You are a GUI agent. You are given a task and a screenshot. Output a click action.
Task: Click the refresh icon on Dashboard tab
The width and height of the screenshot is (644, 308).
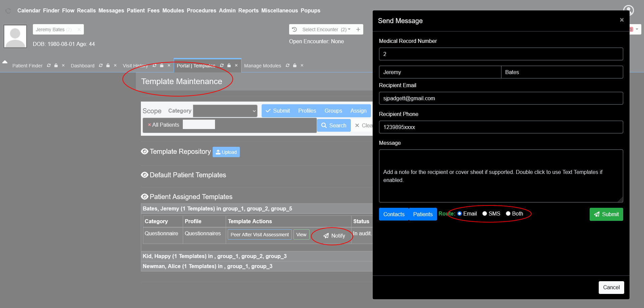pos(101,65)
